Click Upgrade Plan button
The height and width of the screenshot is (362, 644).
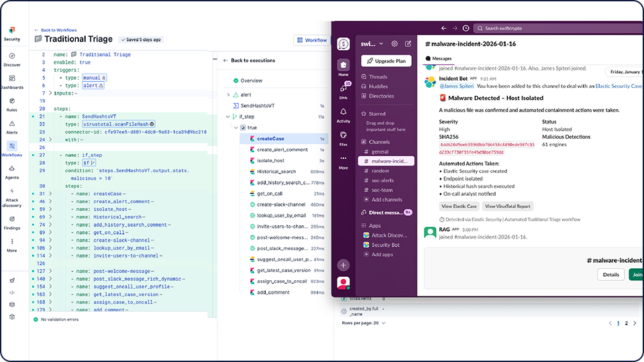click(x=386, y=61)
